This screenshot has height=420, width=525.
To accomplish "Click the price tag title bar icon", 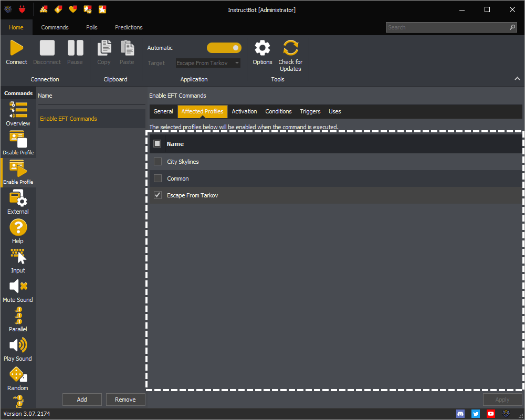I will (58, 10).
